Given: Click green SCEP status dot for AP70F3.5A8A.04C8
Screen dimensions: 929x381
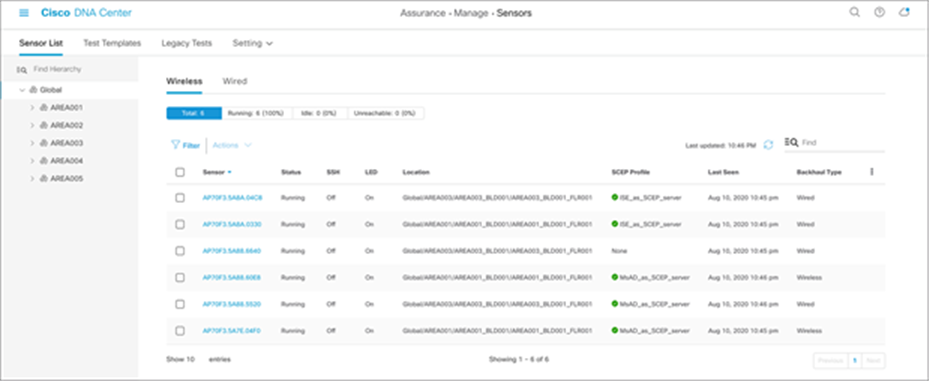Looking at the screenshot, I should tap(615, 197).
